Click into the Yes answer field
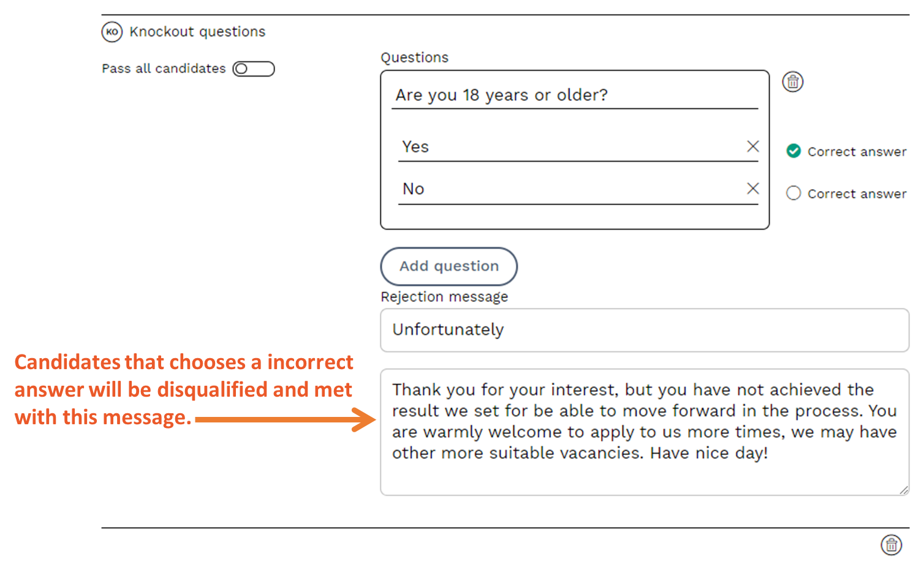Image resolution: width=924 pixels, height=581 pixels. [570, 147]
